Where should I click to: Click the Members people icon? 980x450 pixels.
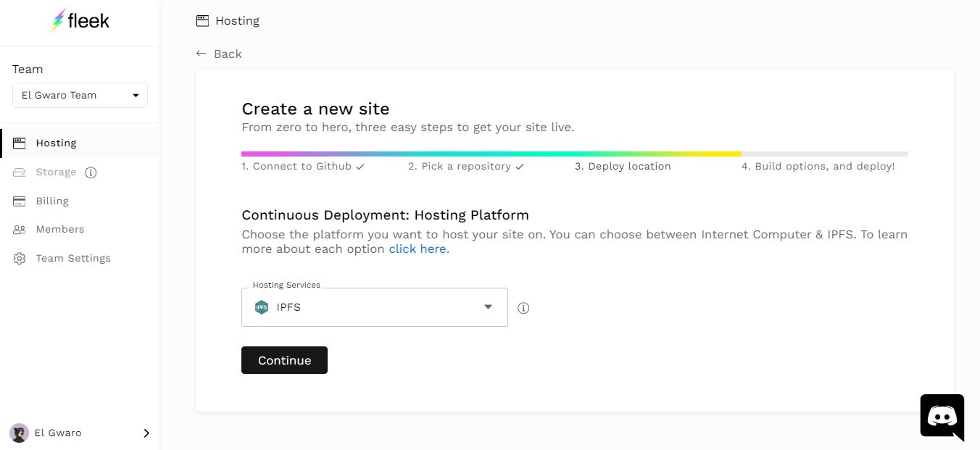click(x=20, y=230)
